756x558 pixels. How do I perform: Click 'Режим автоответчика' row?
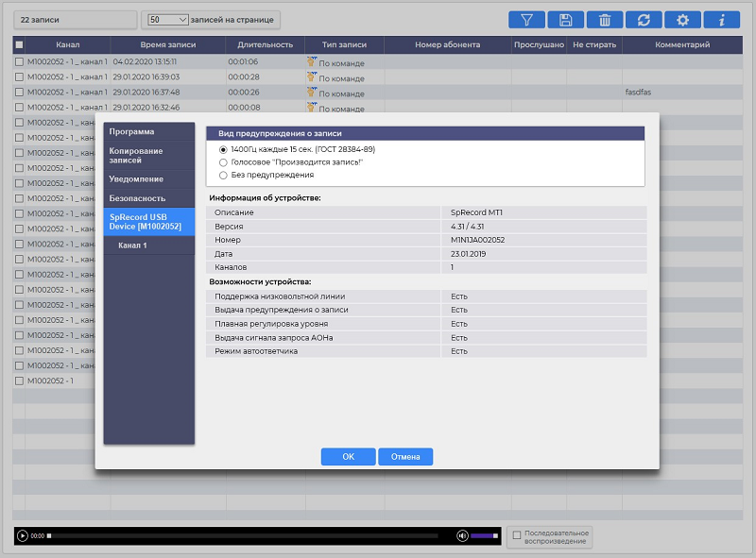[426, 351]
